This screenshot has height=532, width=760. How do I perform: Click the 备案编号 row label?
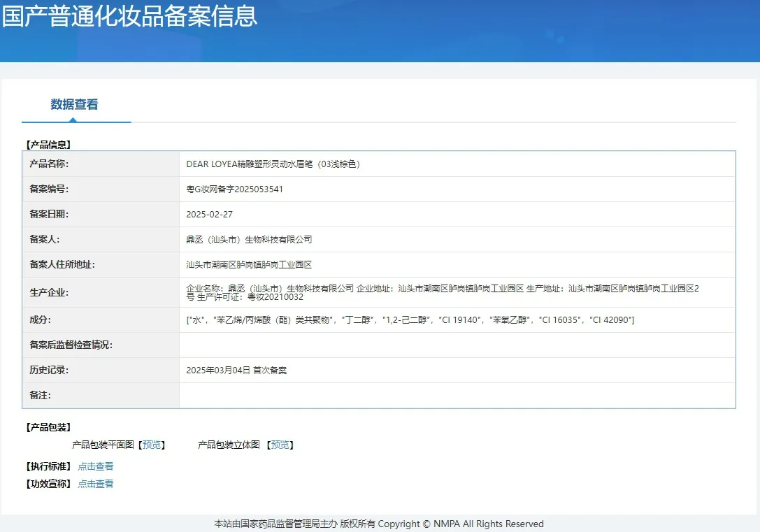coord(49,189)
